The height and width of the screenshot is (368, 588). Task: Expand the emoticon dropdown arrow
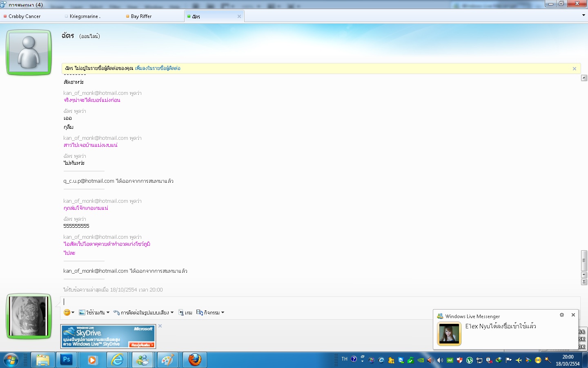tap(73, 312)
